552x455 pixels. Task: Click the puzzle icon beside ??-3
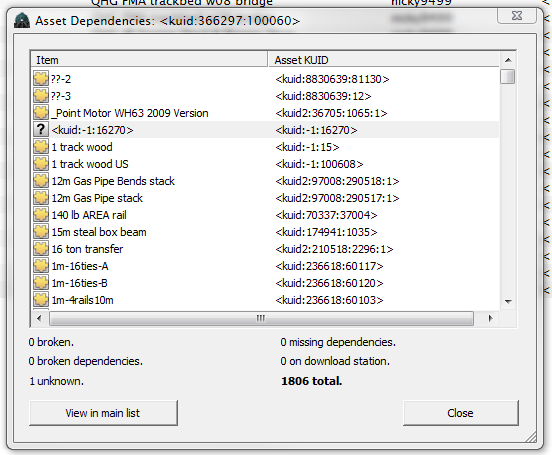[x=40, y=95]
